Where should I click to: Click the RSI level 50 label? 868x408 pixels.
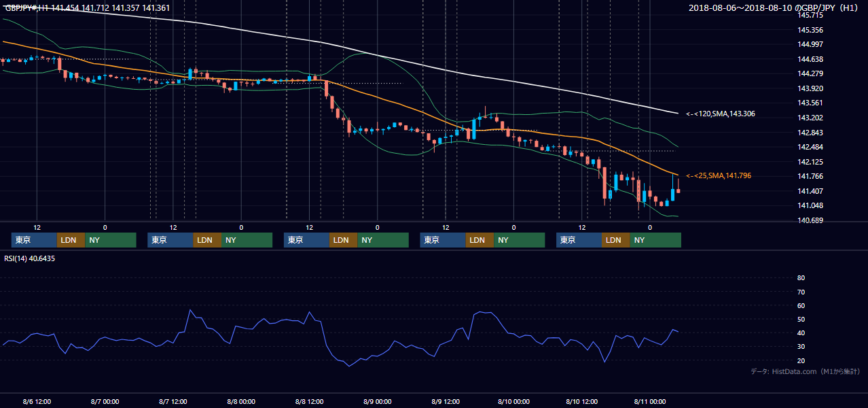[x=801, y=319]
